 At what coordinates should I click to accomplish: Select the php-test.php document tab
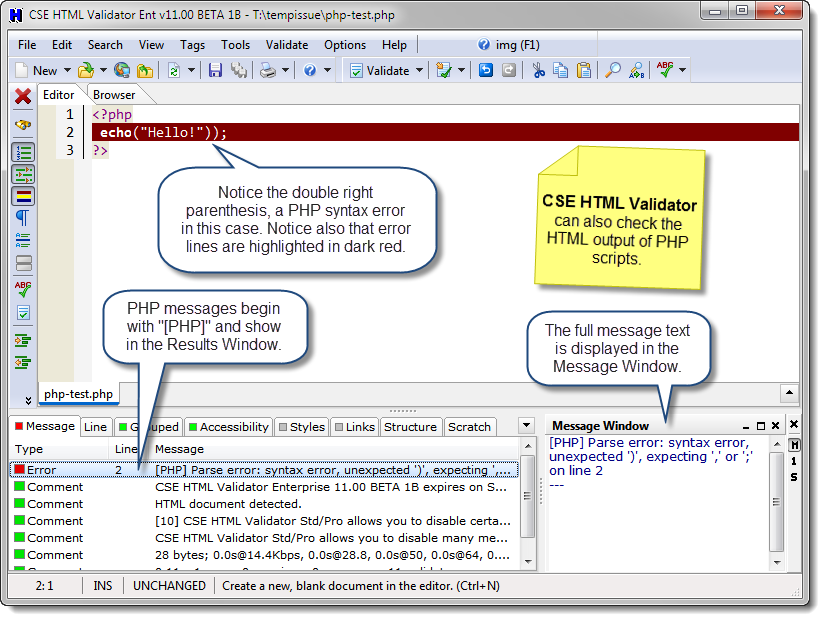coord(78,394)
